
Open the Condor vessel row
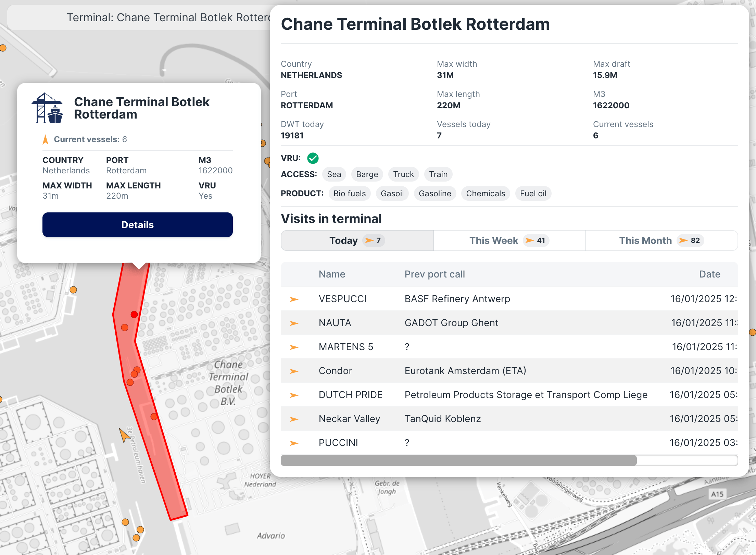(x=509, y=371)
